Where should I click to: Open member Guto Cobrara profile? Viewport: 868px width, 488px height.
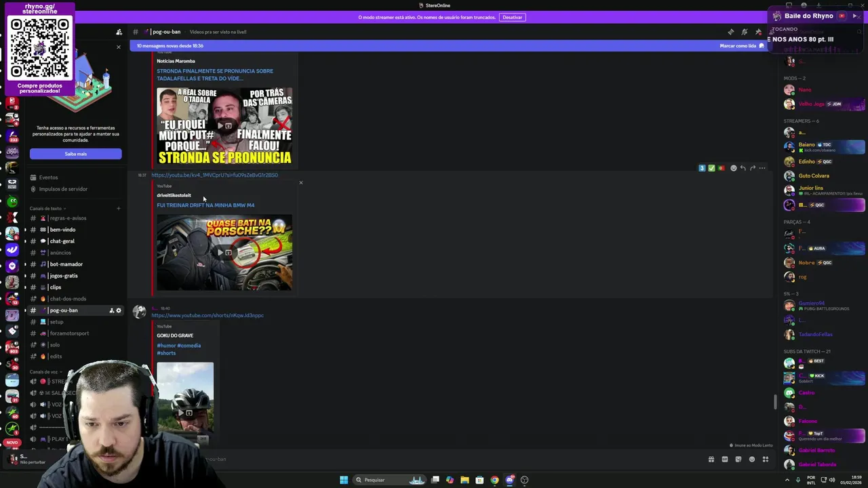(x=824, y=176)
